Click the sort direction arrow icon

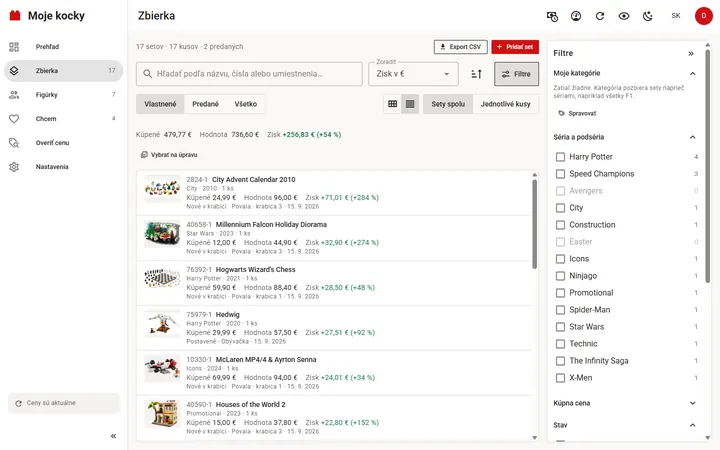coord(476,74)
